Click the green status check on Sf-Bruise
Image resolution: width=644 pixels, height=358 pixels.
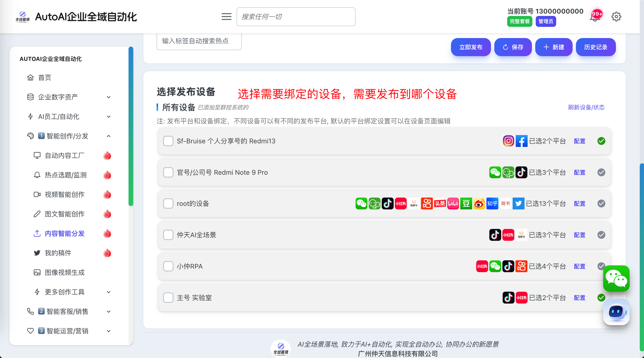click(601, 141)
